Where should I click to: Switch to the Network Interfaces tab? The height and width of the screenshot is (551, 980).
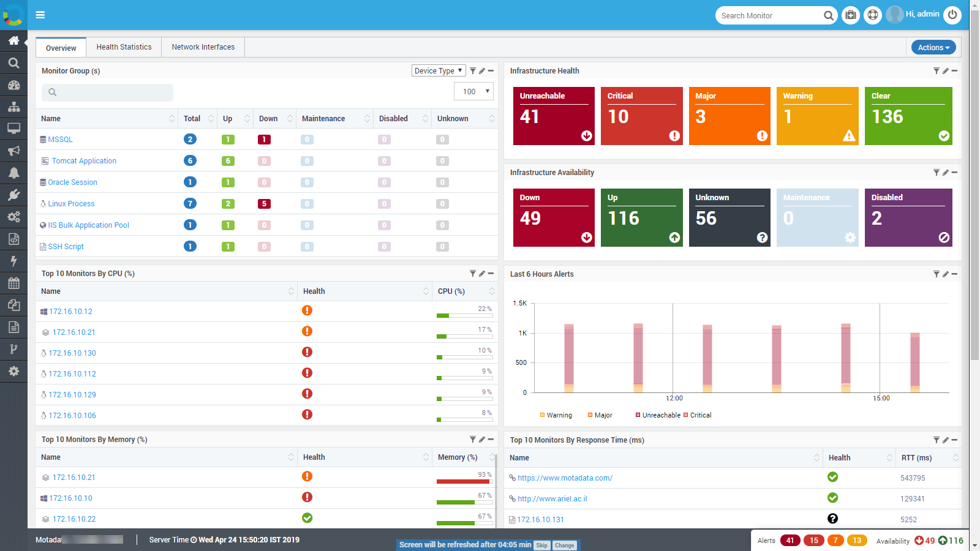pos(203,47)
